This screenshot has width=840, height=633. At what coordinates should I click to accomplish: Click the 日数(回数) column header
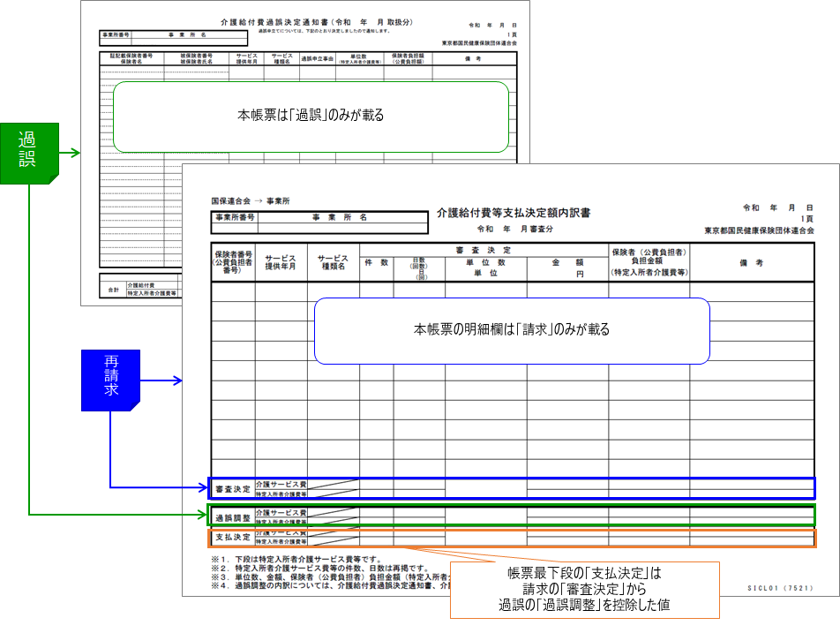coord(419,268)
